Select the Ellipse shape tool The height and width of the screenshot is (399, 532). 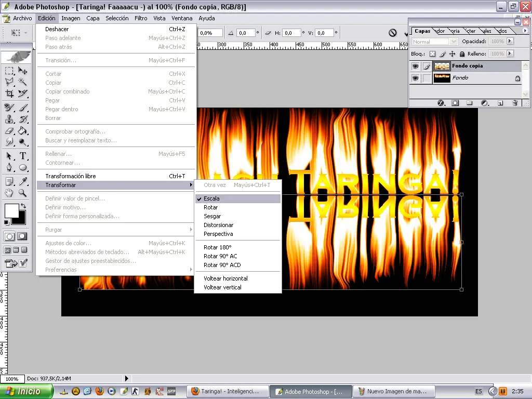click(x=23, y=167)
